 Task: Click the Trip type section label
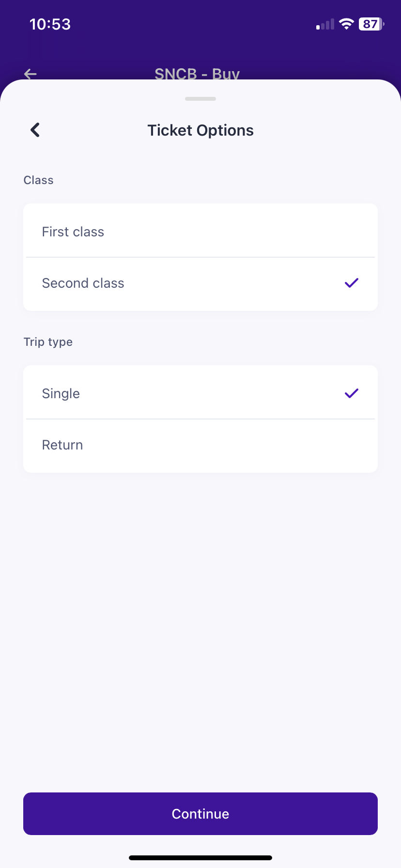[x=48, y=342]
